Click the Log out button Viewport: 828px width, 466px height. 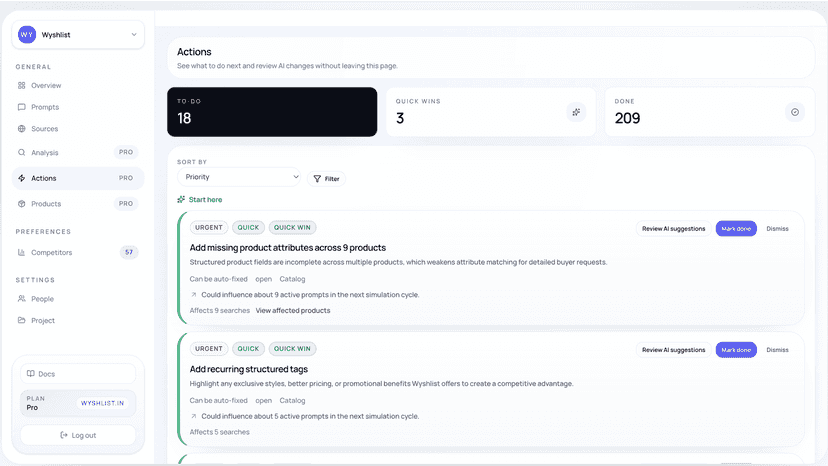coord(78,435)
